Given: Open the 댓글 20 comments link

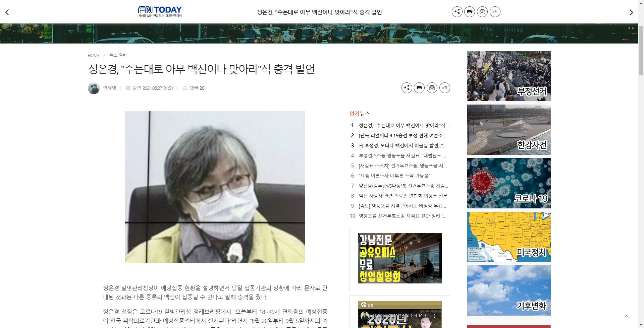Looking at the screenshot, I should tap(194, 88).
